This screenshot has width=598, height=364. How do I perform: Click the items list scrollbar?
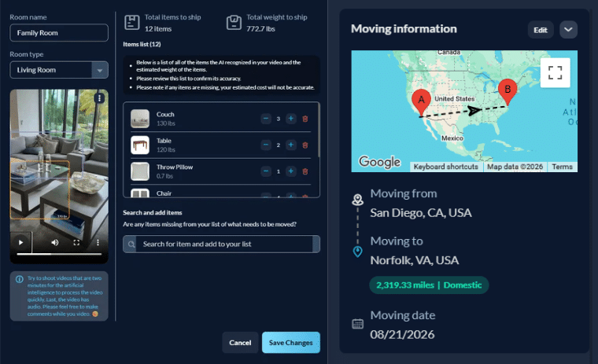point(319,130)
